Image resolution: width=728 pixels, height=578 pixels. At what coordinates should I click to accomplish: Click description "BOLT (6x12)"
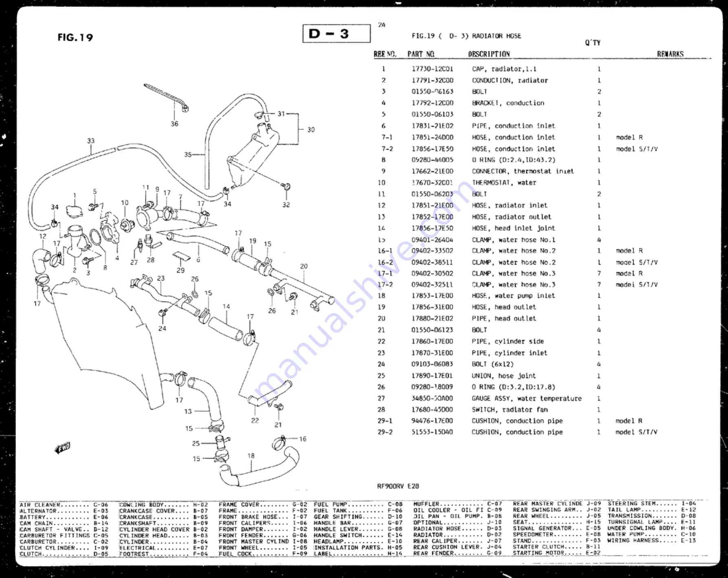pos(493,364)
